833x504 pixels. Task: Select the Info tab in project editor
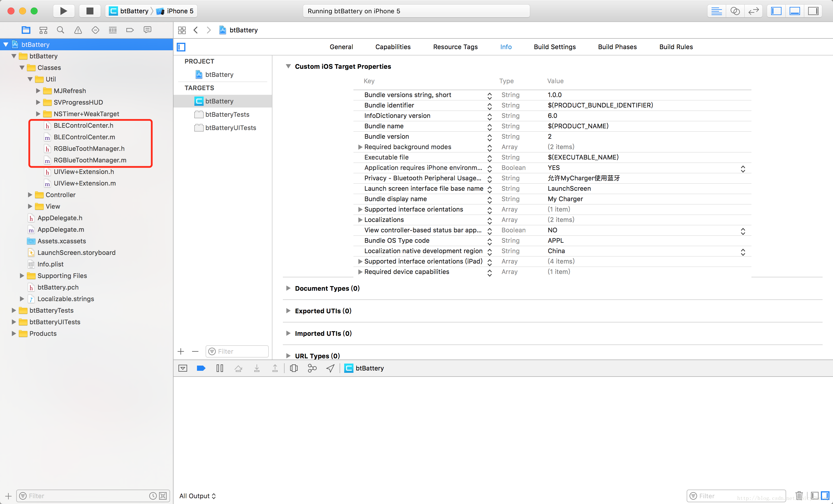(505, 46)
